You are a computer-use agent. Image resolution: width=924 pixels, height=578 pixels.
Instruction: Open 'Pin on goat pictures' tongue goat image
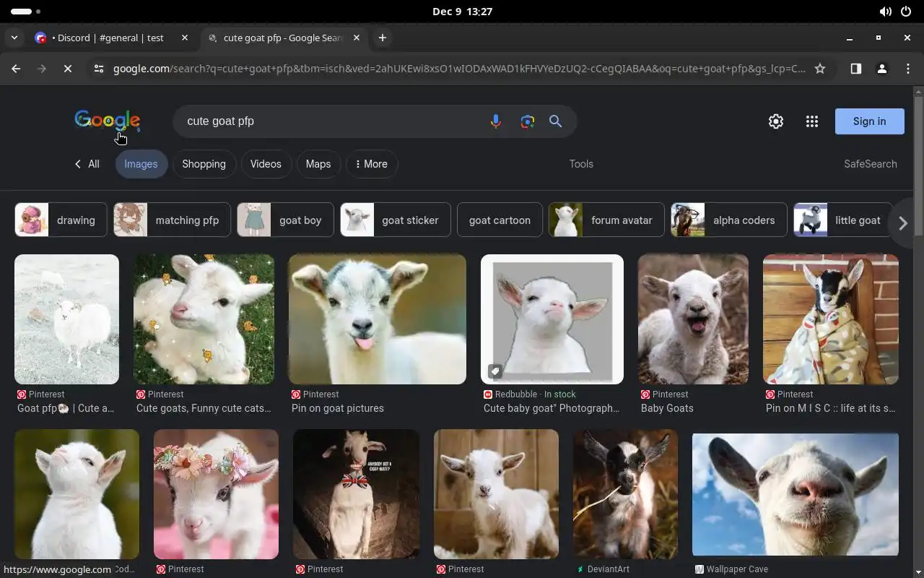[x=378, y=319]
